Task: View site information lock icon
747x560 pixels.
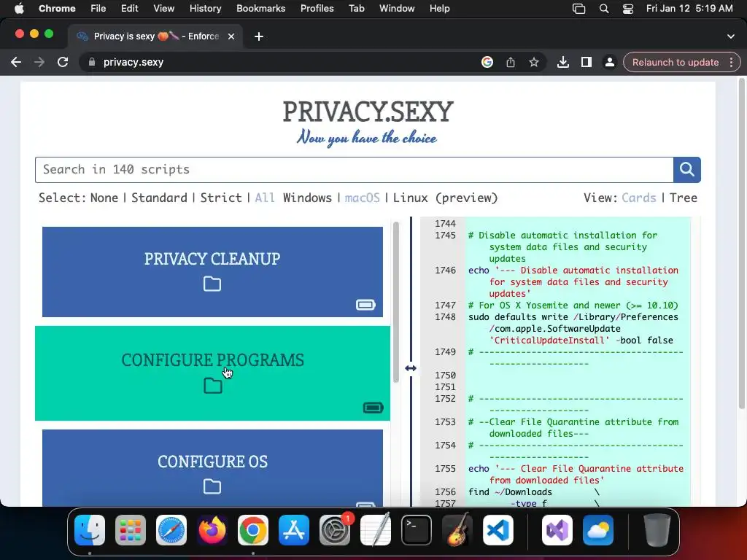Action: point(92,63)
